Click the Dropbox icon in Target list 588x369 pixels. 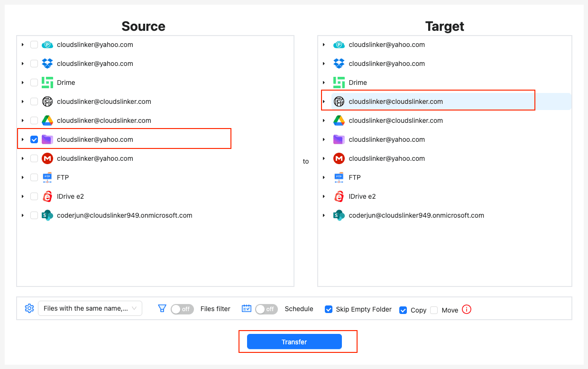pos(339,64)
